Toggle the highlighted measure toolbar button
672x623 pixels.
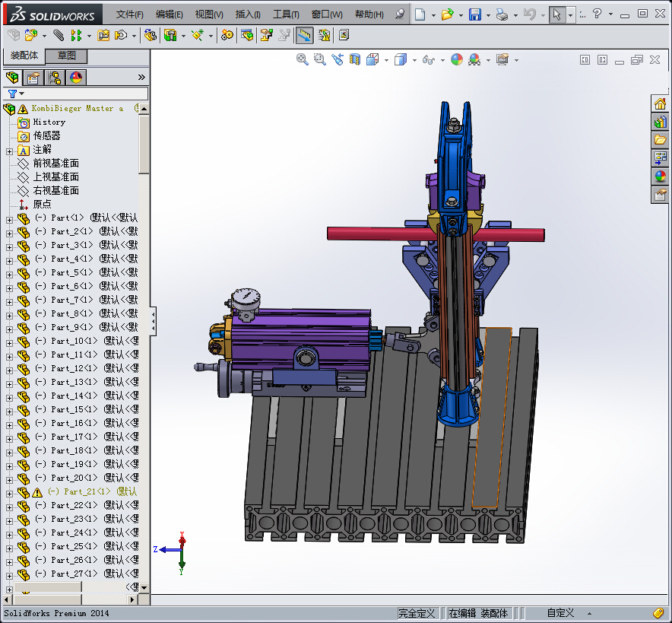[x=304, y=35]
